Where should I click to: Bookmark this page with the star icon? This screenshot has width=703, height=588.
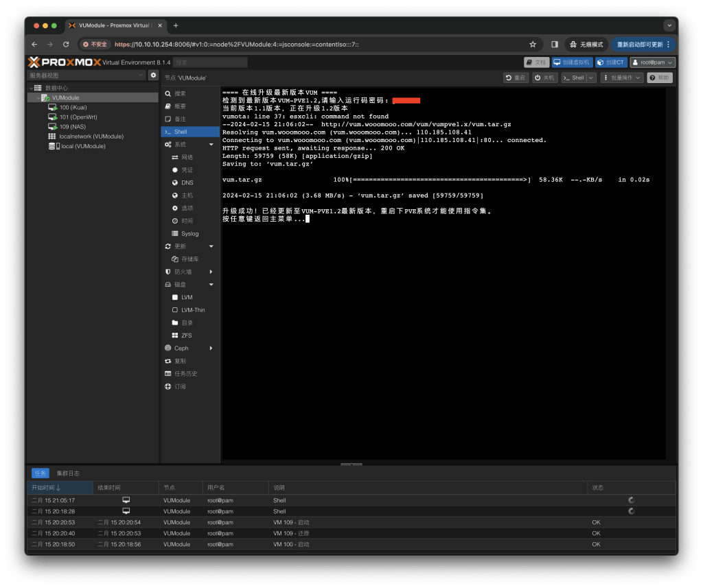coord(533,45)
